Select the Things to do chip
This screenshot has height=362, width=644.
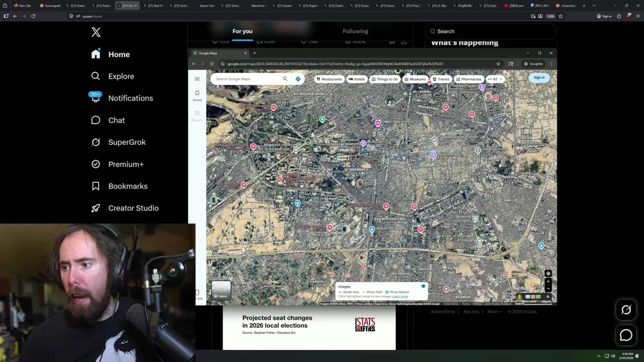(x=385, y=79)
